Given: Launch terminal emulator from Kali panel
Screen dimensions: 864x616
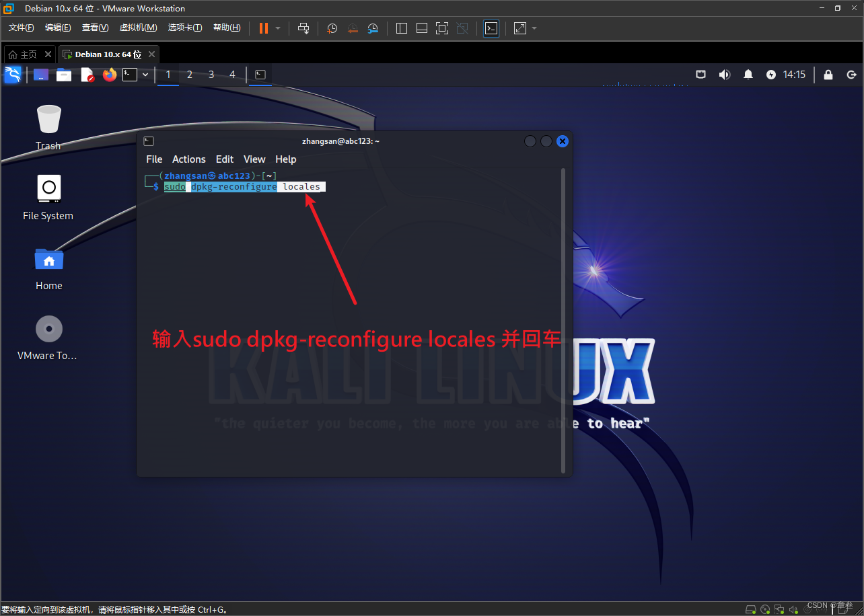Looking at the screenshot, I should [x=130, y=75].
